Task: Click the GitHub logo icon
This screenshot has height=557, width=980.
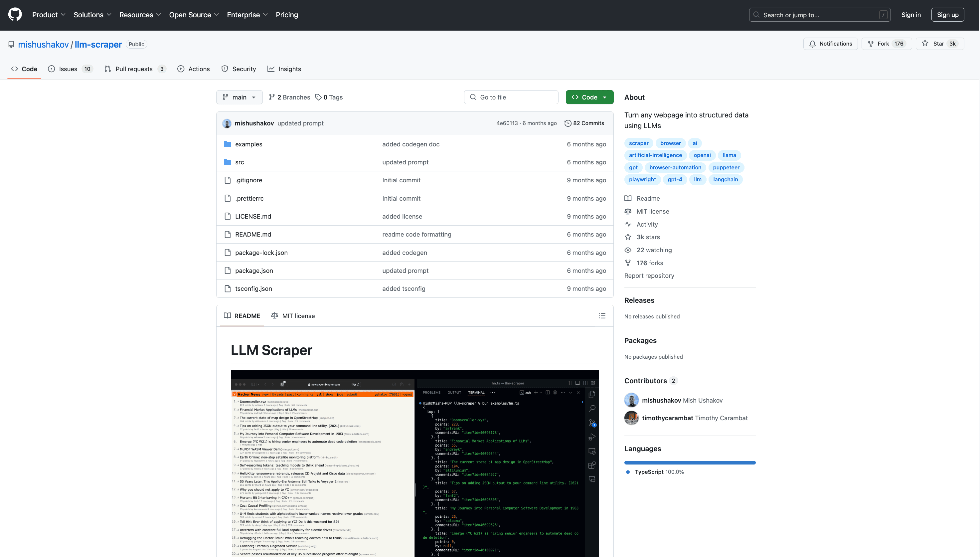Action: [15, 15]
